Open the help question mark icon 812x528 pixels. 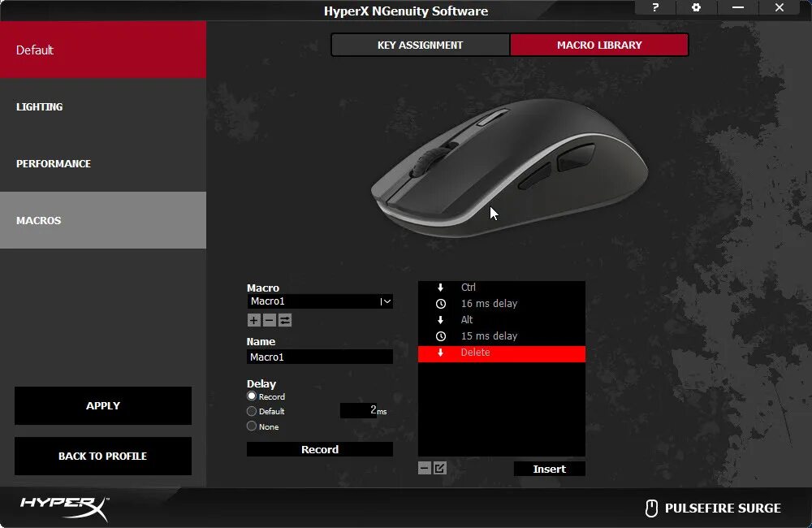click(x=655, y=7)
